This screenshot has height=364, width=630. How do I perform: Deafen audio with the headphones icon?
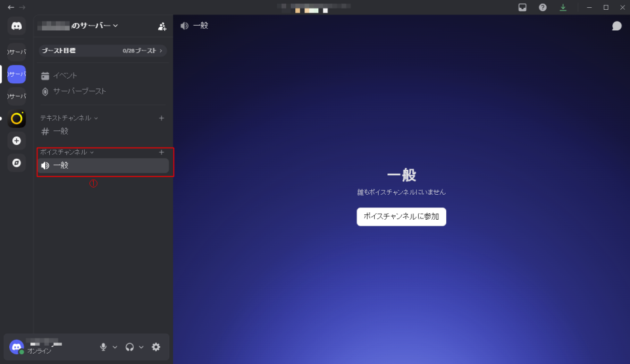130,347
